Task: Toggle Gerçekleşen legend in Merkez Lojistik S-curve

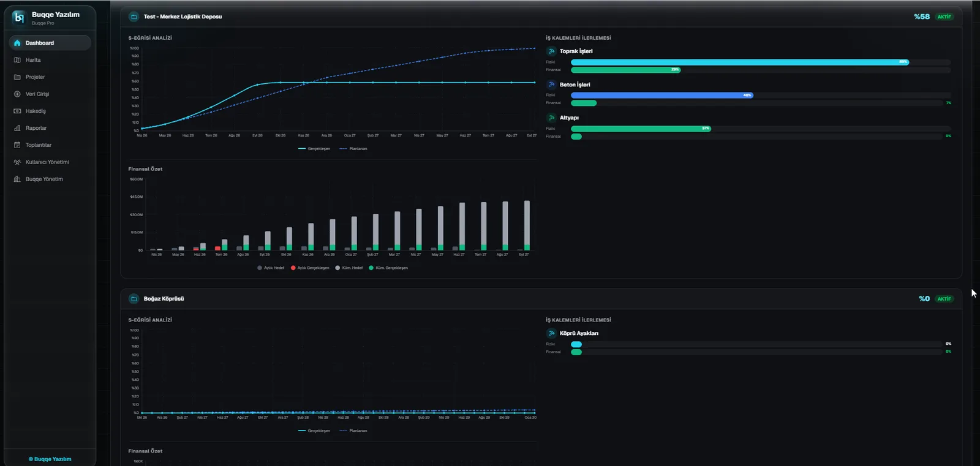Action: pyautogui.click(x=314, y=149)
